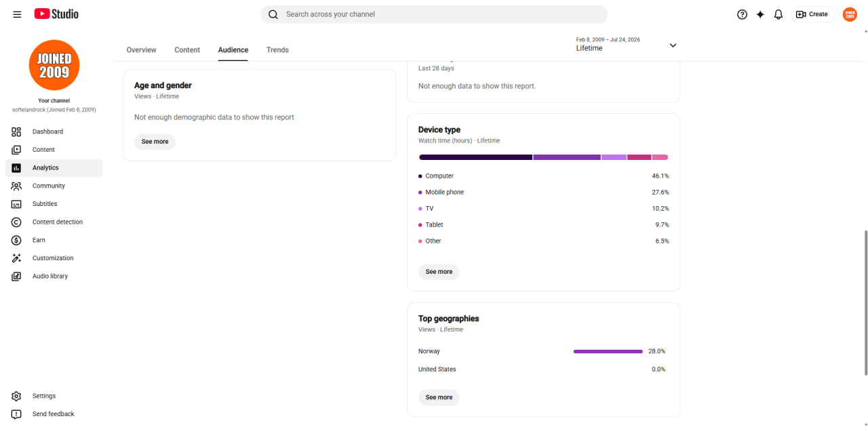Click the sparkle Ask Studio icon
The height and width of the screenshot is (427, 868).
coord(760,14)
